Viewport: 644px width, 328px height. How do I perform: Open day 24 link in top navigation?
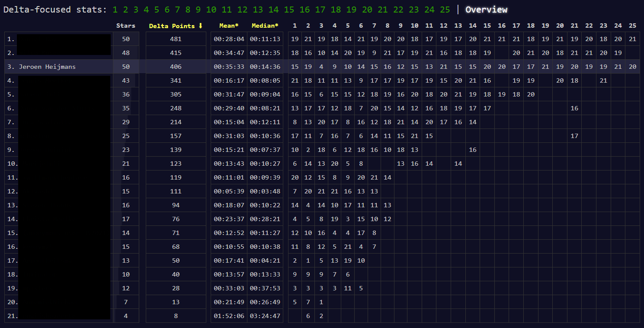[x=429, y=10]
